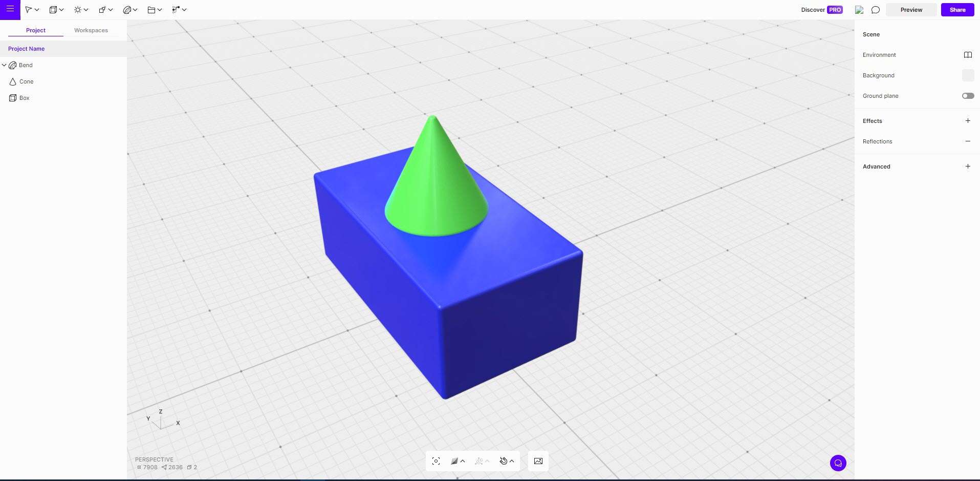Select the Cone in the layer list
This screenshot has width=980, height=481.
pos(27,81)
